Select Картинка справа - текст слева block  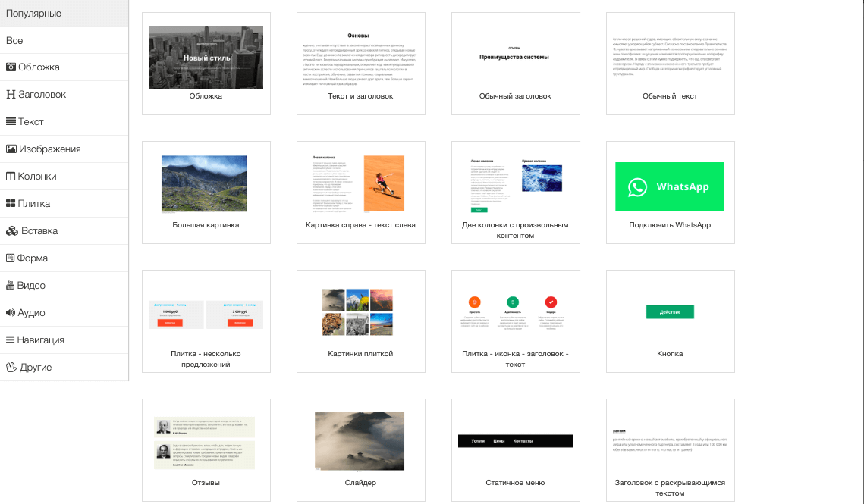361,193
